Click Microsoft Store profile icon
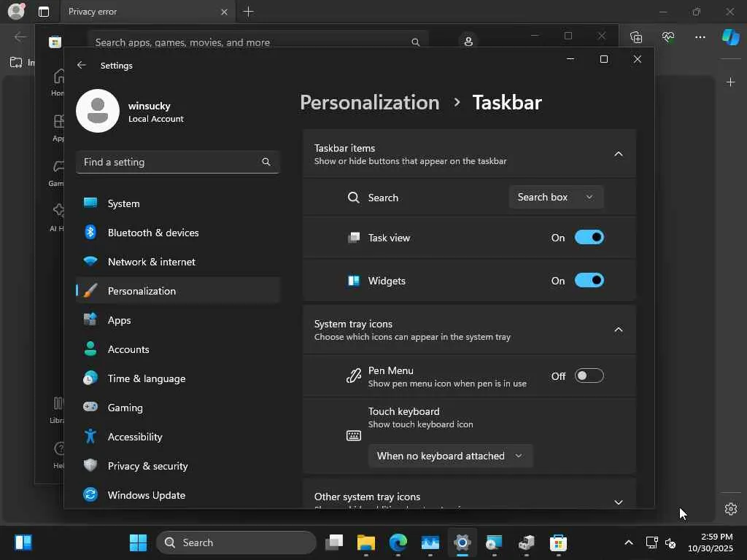The height and width of the screenshot is (560, 747). 468,42
